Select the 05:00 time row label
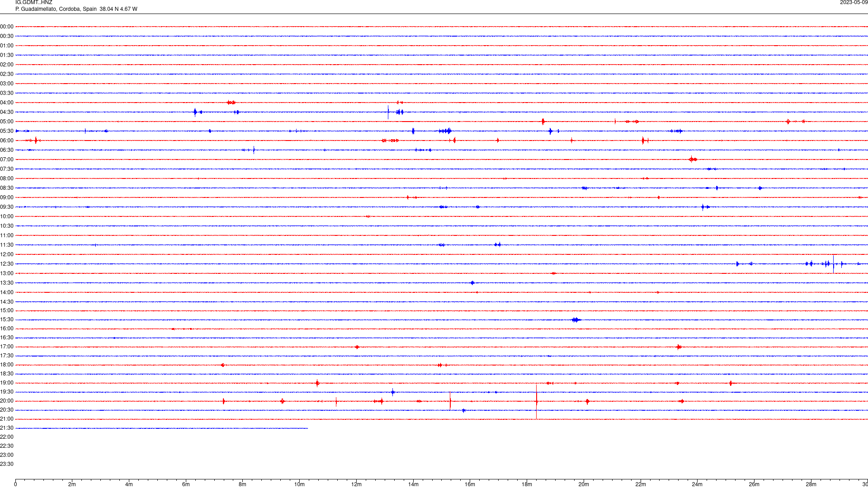The image size is (868, 488). (x=7, y=122)
